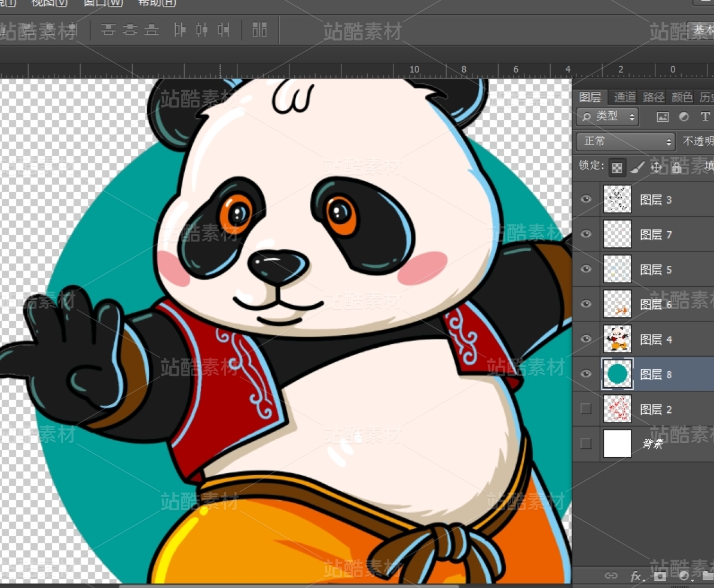Select the white 背景 layer thumbnail
This screenshot has width=714, height=588.
click(x=617, y=443)
